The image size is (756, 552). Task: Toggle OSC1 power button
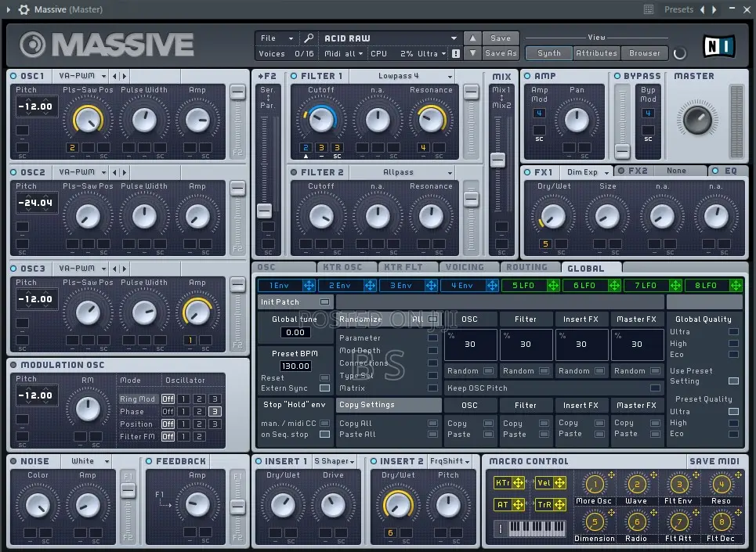13,76
